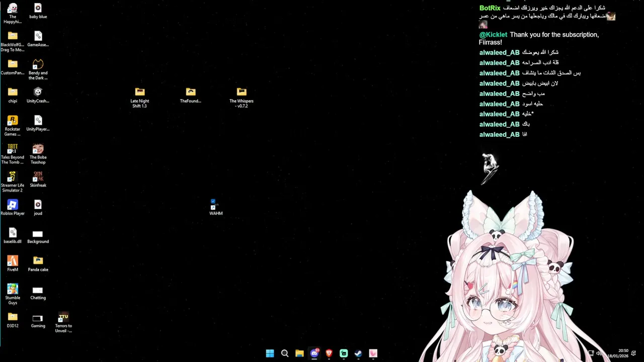Click alwaleed_AB beside اقا

tap(499, 135)
